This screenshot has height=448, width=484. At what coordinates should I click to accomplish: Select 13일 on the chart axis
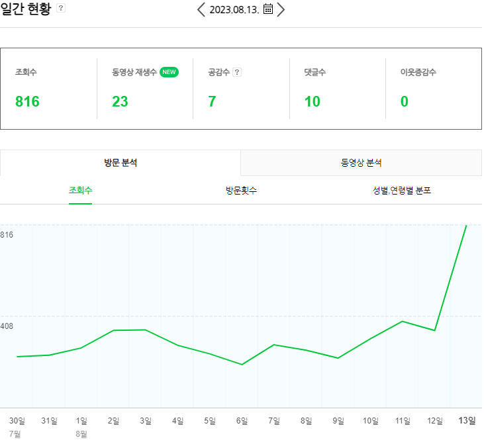point(467,420)
